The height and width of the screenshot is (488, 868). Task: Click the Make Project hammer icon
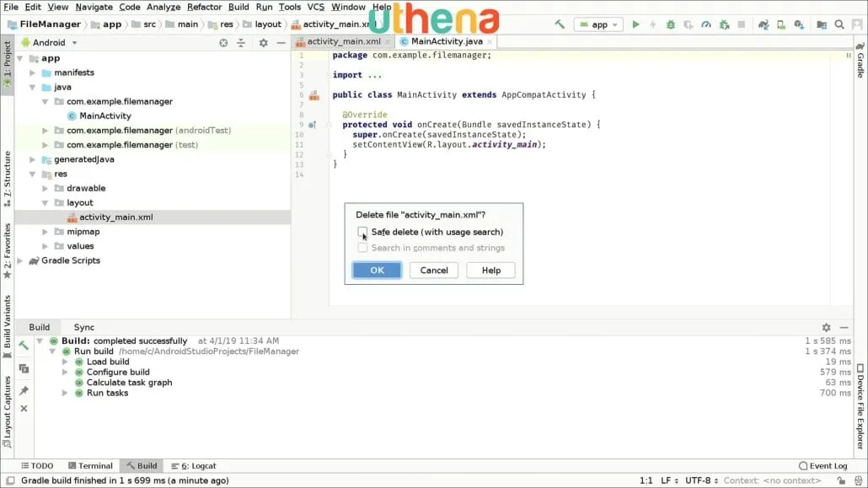[x=560, y=24]
